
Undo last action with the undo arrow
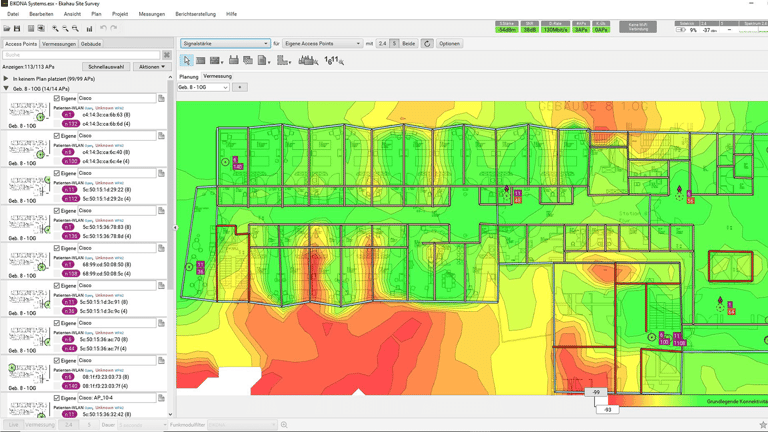(x=103, y=28)
